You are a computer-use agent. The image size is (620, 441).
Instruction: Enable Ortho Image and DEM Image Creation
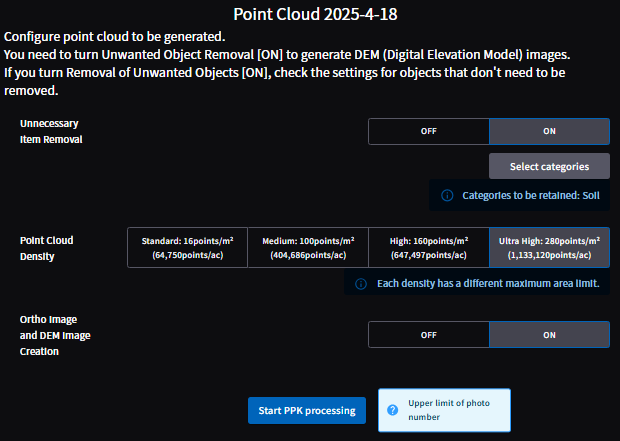click(549, 335)
